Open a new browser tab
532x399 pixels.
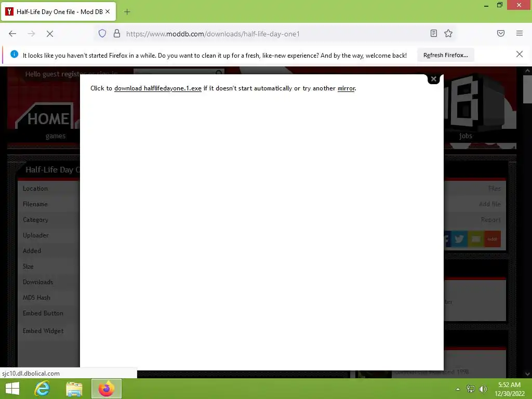tap(127, 12)
